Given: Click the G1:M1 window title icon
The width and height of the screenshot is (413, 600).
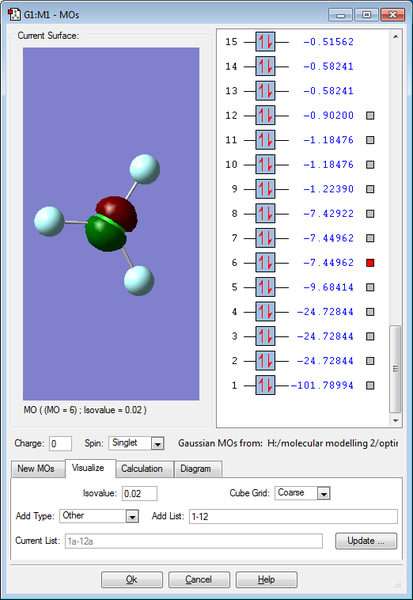Looking at the screenshot, I should tap(14, 15).
